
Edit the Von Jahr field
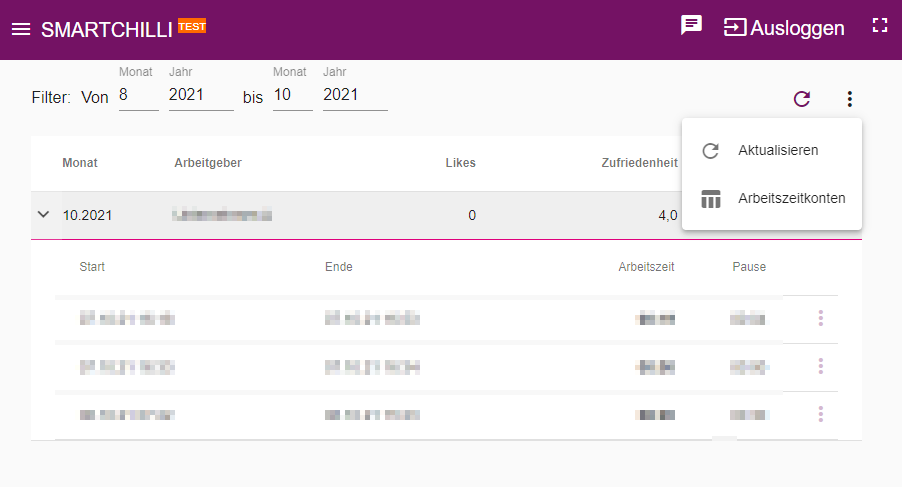[201, 95]
